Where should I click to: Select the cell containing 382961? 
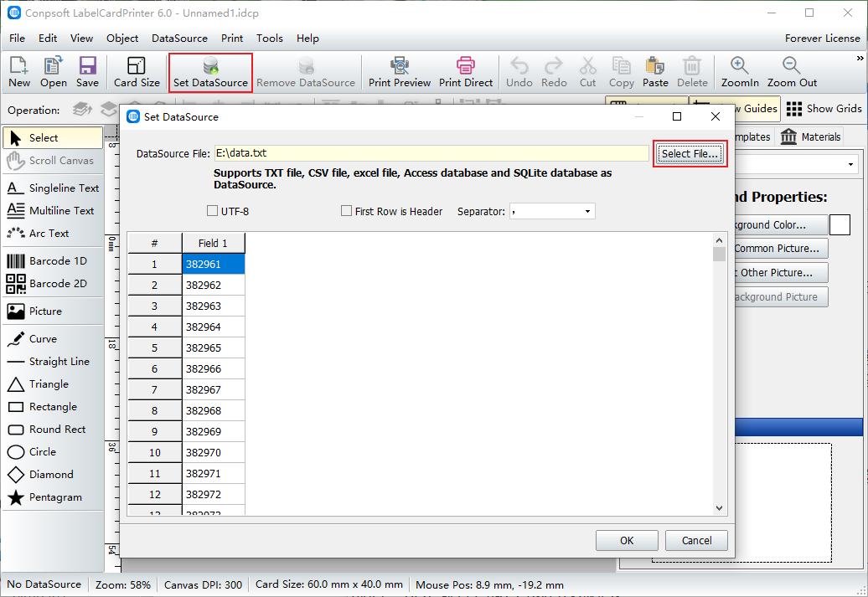(213, 265)
